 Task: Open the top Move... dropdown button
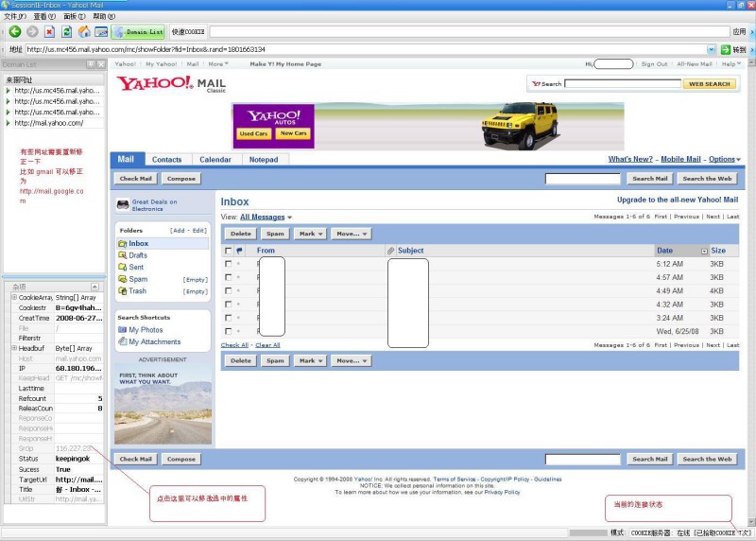click(352, 234)
